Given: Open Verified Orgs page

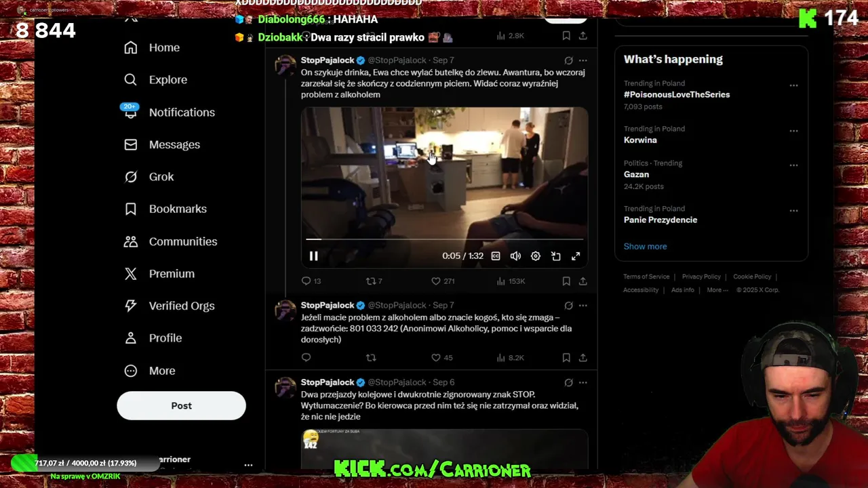Looking at the screenshot, I should [169, 306].
